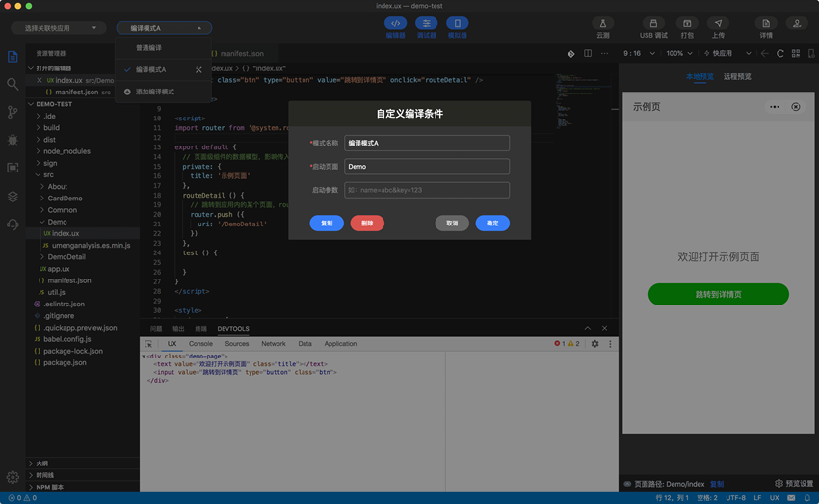Expand the node_modules folder
This screenshot has width=819, height=504.
tap(66, 151)
